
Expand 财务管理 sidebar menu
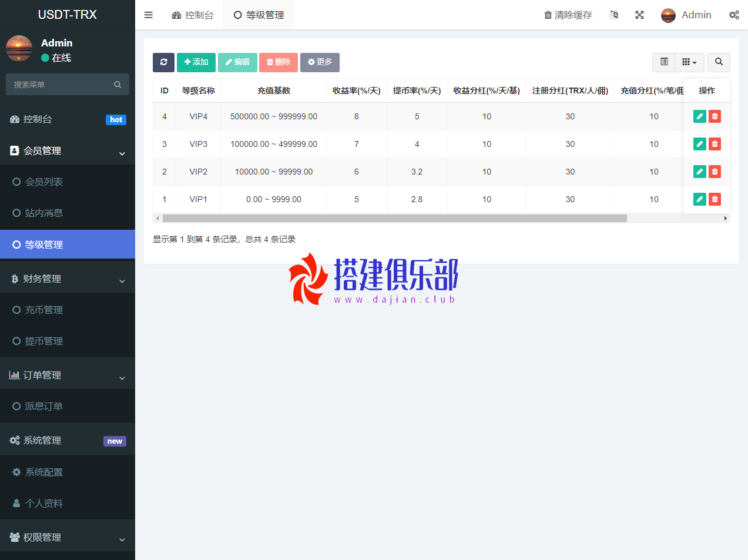pyautogui.click(x=68, y=279)
